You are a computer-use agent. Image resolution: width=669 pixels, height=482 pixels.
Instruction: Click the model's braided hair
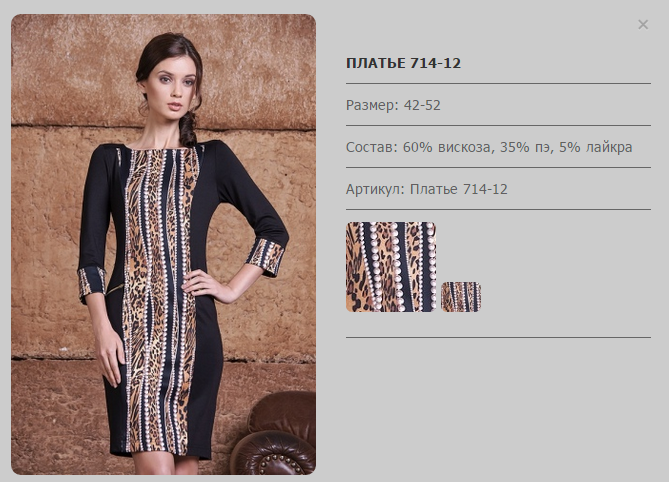pos(188,128)
